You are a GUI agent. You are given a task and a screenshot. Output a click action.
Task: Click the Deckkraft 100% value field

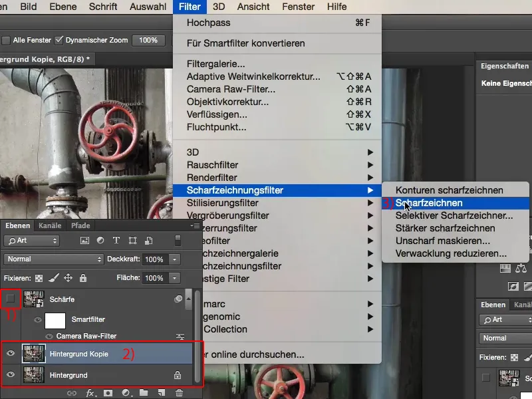pos(156,259)
